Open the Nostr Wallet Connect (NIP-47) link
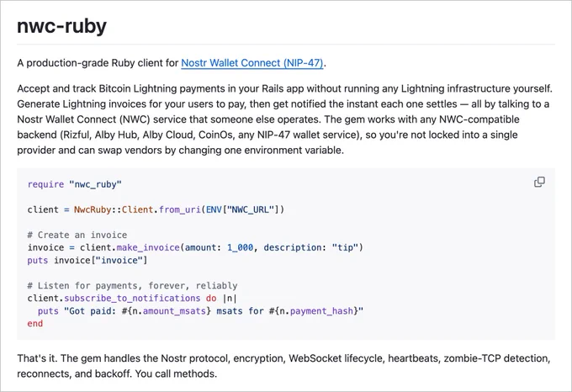This screenshot has height=392, width=572. (252, 63)
